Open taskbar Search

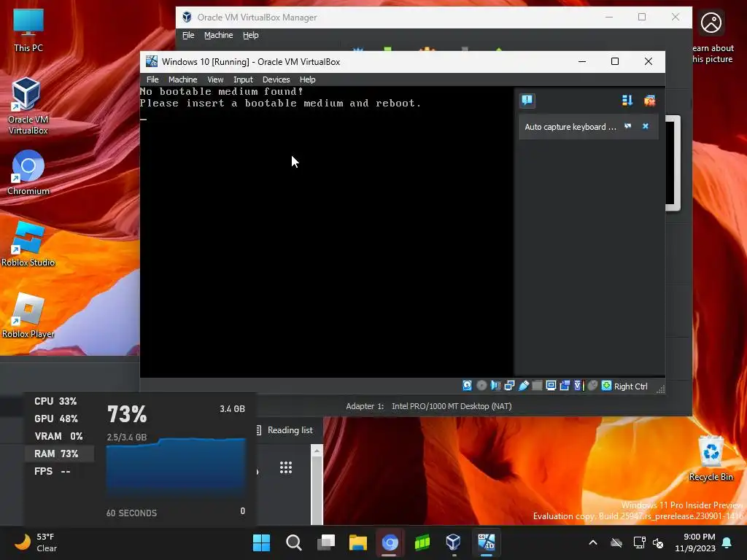coord(293,542)
